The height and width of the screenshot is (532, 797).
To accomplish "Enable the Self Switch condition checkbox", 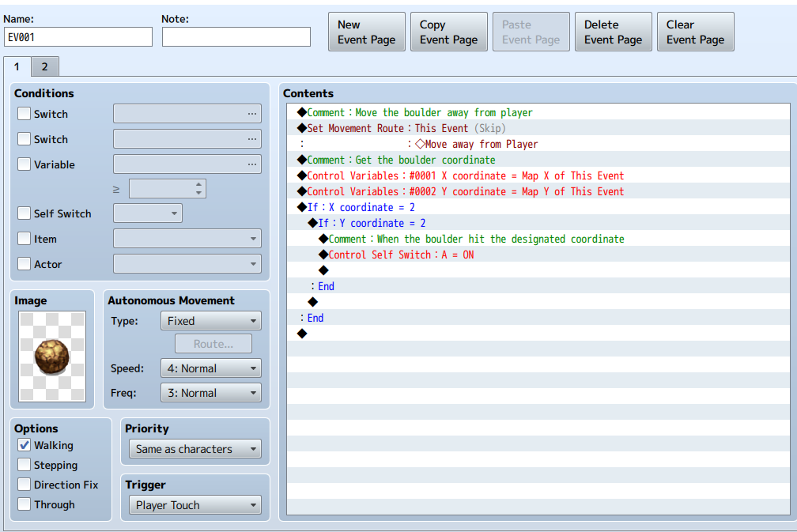I will 24,213.
